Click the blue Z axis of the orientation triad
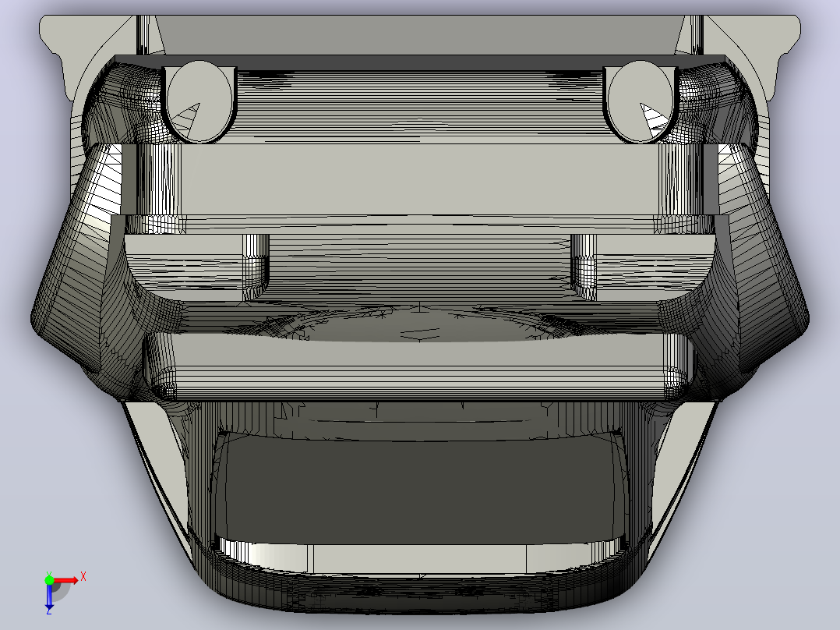The width and height of the screenshot is (840, 630). click(x=49, y=596)
